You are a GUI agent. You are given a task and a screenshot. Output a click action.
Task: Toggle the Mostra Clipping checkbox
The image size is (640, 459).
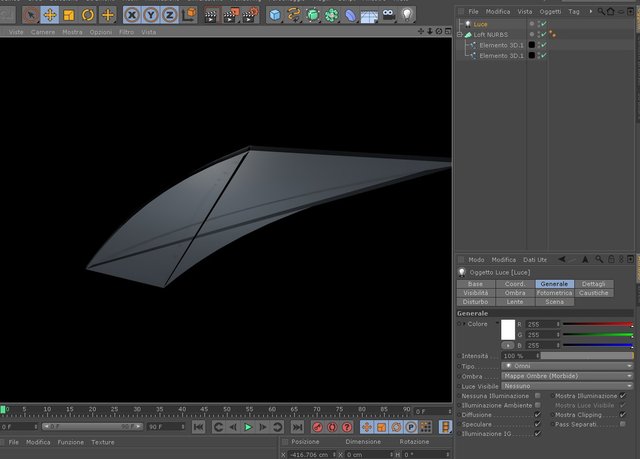click(622, 415)
